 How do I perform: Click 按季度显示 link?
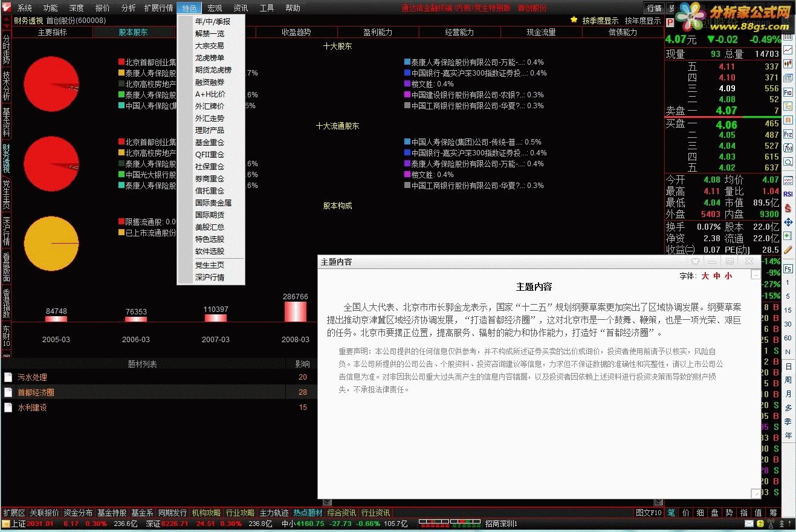click(600, 21)
